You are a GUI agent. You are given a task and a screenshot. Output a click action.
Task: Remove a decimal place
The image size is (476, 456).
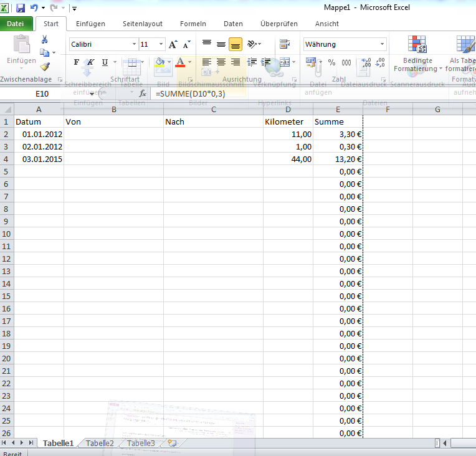coord(380,62)
